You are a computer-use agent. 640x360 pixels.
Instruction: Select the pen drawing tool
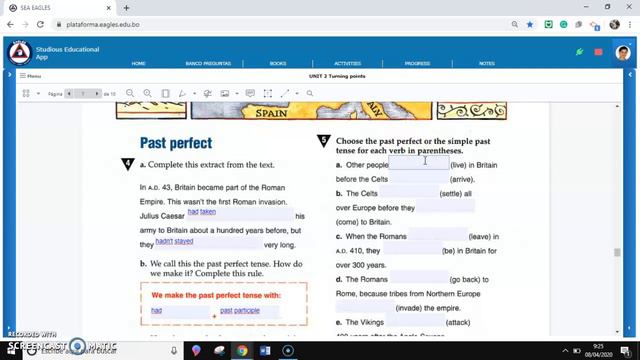pos(182,93)
